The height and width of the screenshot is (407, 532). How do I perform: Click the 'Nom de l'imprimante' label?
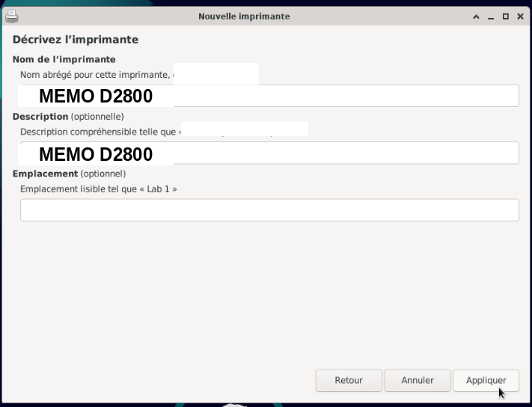click(64, 59)
